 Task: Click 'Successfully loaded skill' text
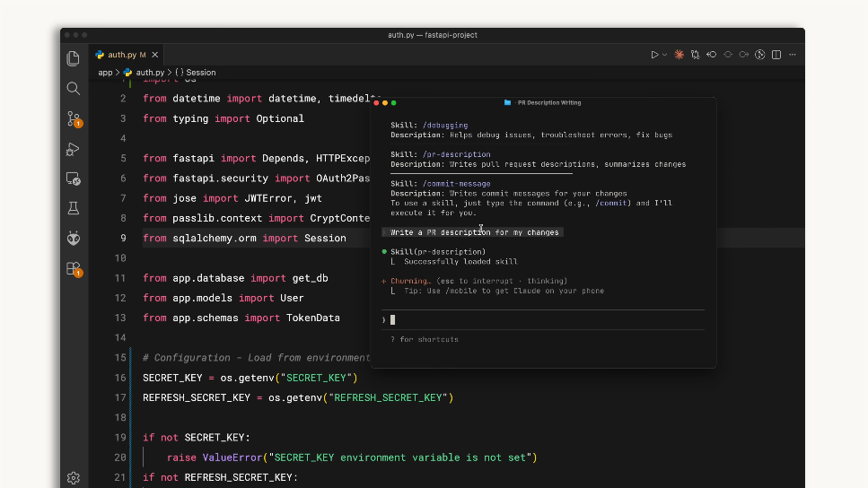tap(460, 262)
